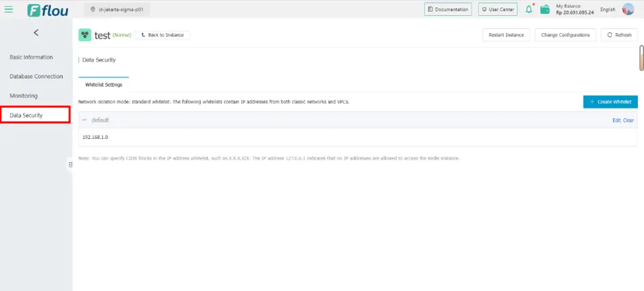This screenshot has height=291, width=644.
Task: Collapse the default whitelist group
Action: point(85,120)
